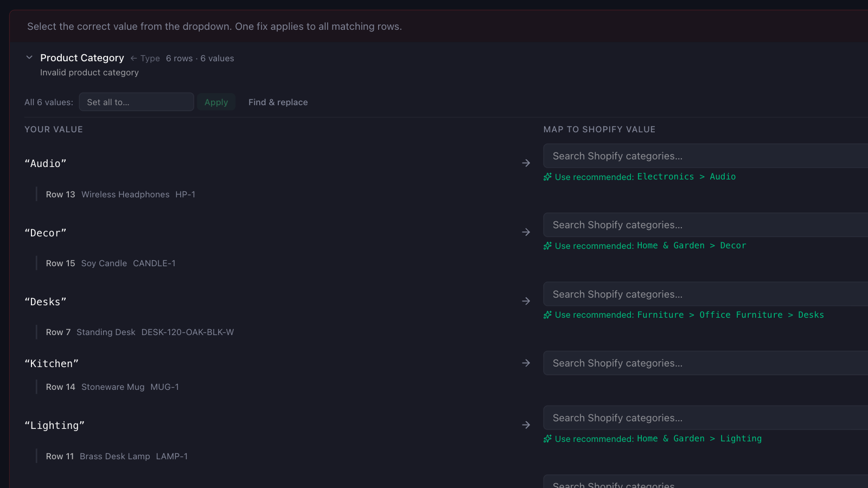Click the Apply button
The image size is (868, 488).
216,102
